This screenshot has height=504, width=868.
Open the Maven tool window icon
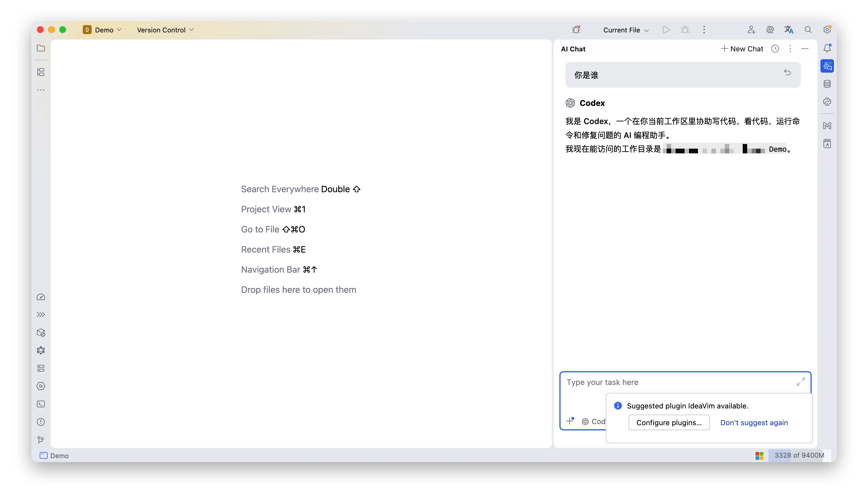pos(827,126)
